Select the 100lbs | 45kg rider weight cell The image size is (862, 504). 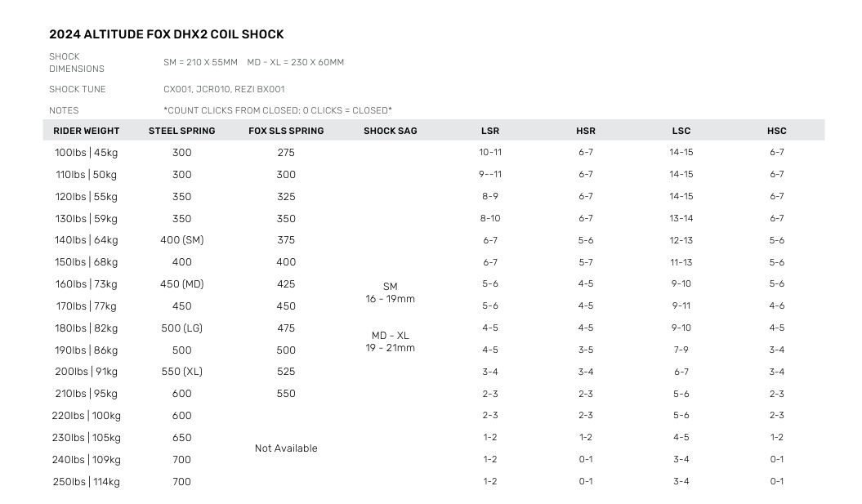pos(87,153)
